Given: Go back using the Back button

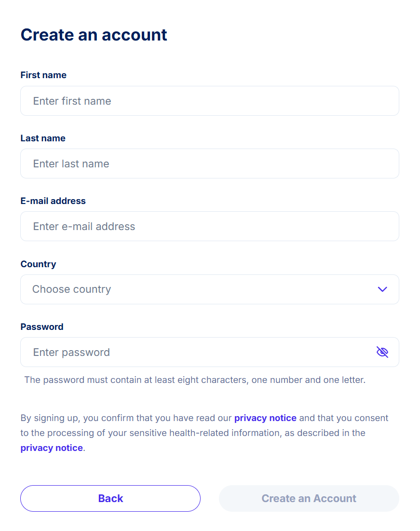Looking at the screenshot, I should [110, 499].
